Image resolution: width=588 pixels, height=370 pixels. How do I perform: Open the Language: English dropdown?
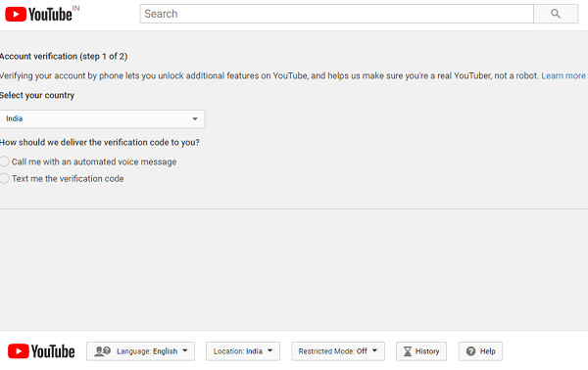point(140,351)
